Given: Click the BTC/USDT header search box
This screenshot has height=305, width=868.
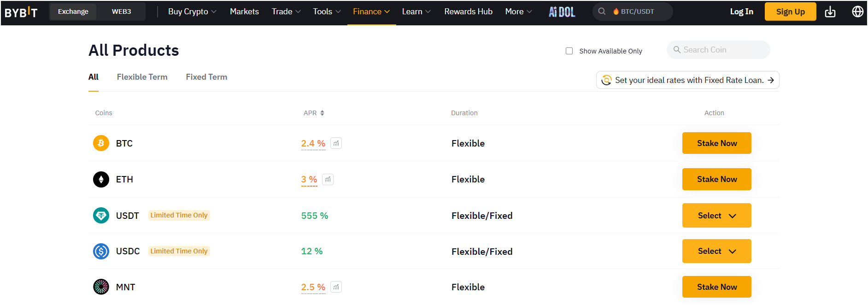Looking at the screenshot, I should [x=633, y=12].
